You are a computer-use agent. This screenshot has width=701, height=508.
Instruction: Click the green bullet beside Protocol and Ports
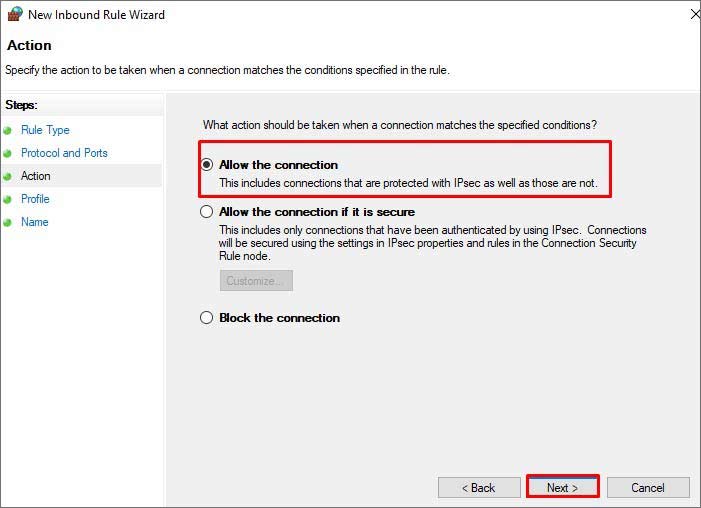pos(8,154)
